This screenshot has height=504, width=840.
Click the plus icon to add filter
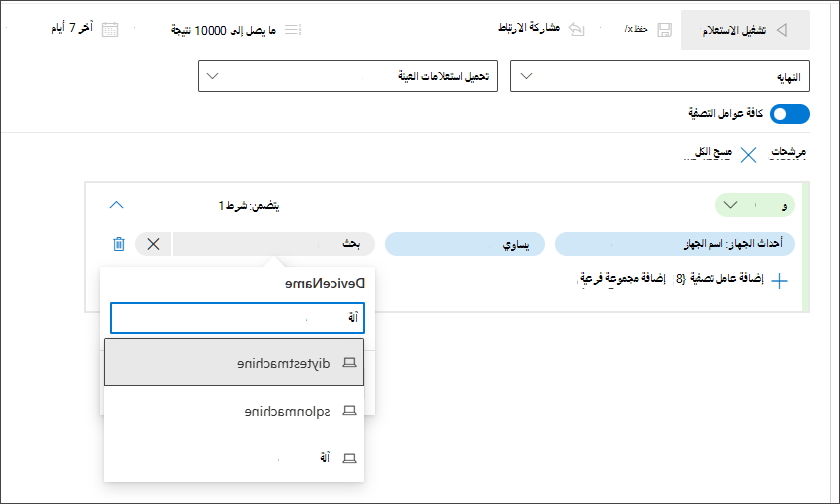pyautogui.click(x=779, y=281)
